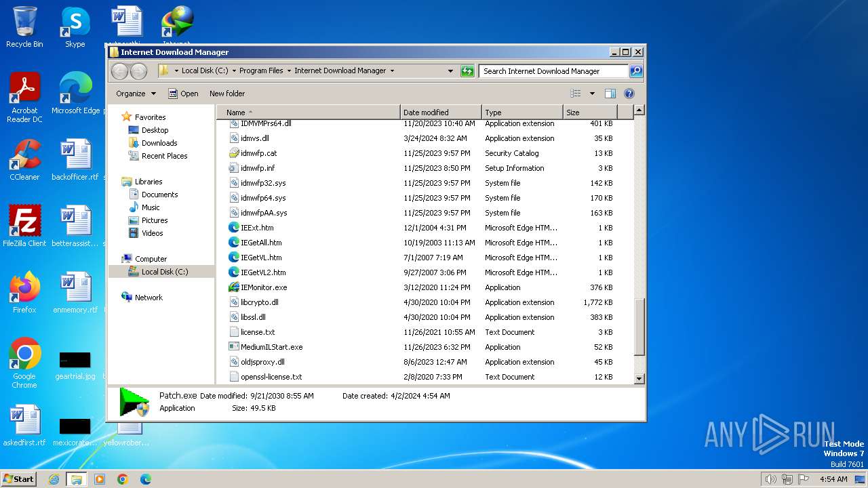Open Acrobat Reader DC desktop shortcut

point(24,98)
